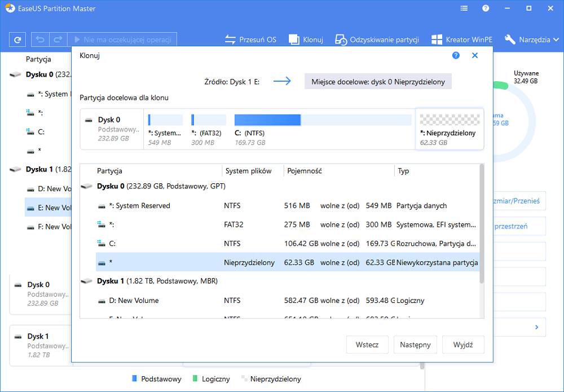Click the dialog partition list scrollbar
The width and height of the screenshot is (564, 392).
[482, 225]
